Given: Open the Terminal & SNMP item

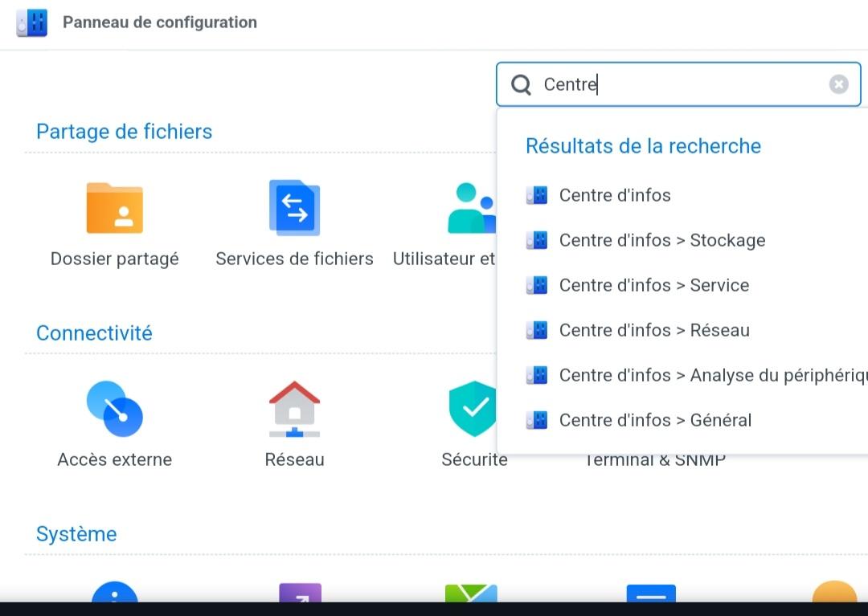Looking at the screenshot, I should tap(655, 461).
